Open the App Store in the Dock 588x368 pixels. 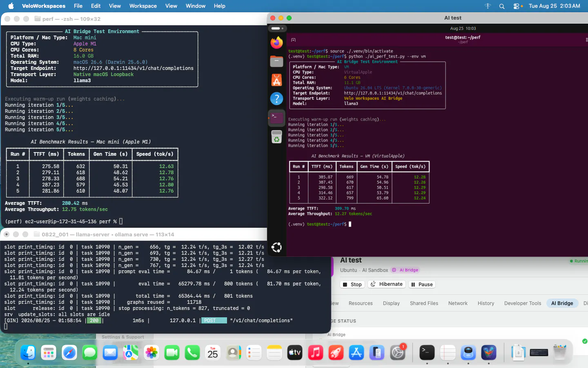pyautogui.click(x=356, y=352)
